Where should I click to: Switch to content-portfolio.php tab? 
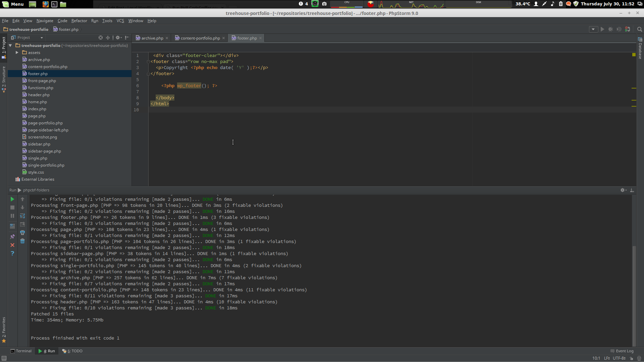pyautogui.click(x=200, y=38)
